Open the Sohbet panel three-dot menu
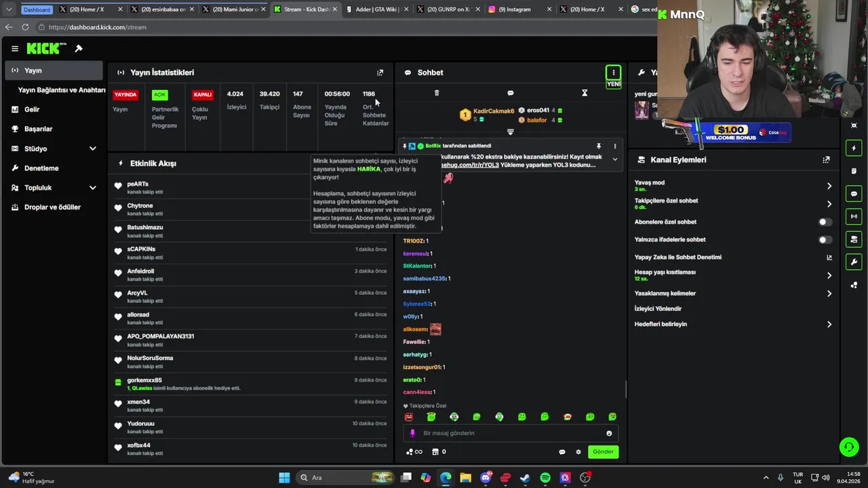The width and height of the screenshot is (868, 488). point(613,73)
